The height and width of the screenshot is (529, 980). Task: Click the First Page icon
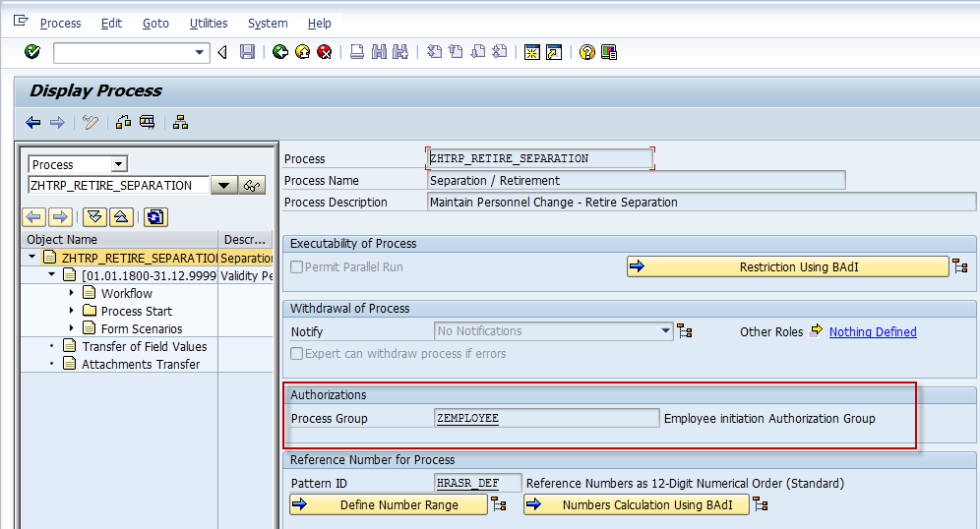tap(434, 52)
